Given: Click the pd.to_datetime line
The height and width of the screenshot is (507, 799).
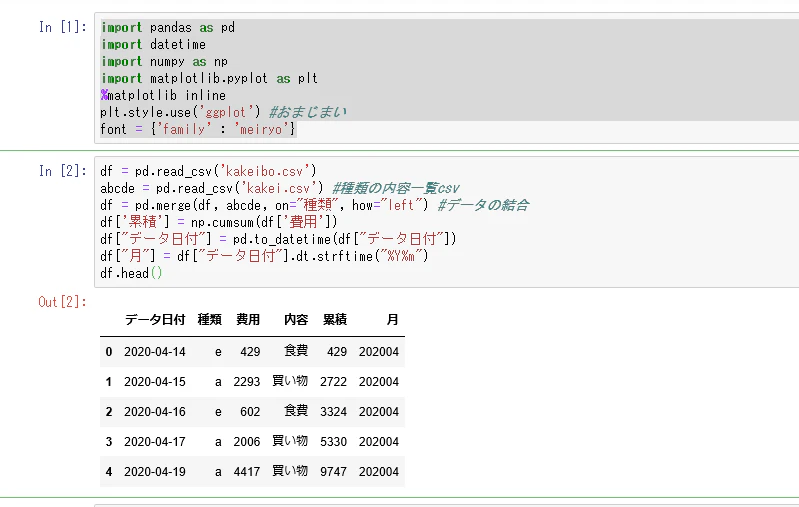Looking at the screenshot, I should (x=279, y=239).
